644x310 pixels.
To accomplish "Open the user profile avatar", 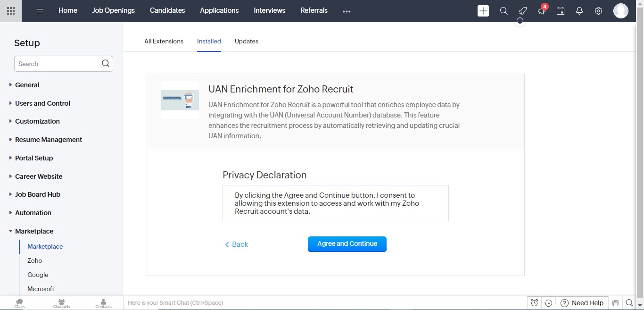I will 621,11.
